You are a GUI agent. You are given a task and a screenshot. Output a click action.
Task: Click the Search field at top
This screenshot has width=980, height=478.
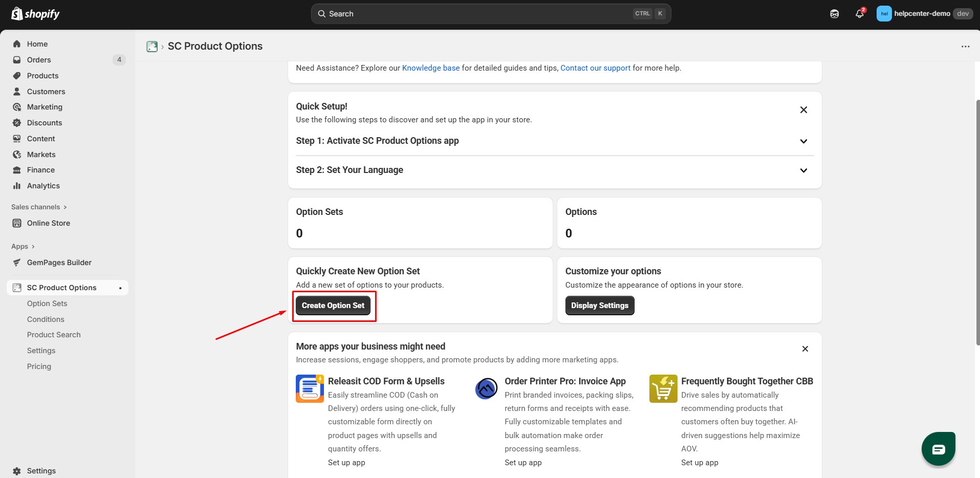(x=490, y=13)
